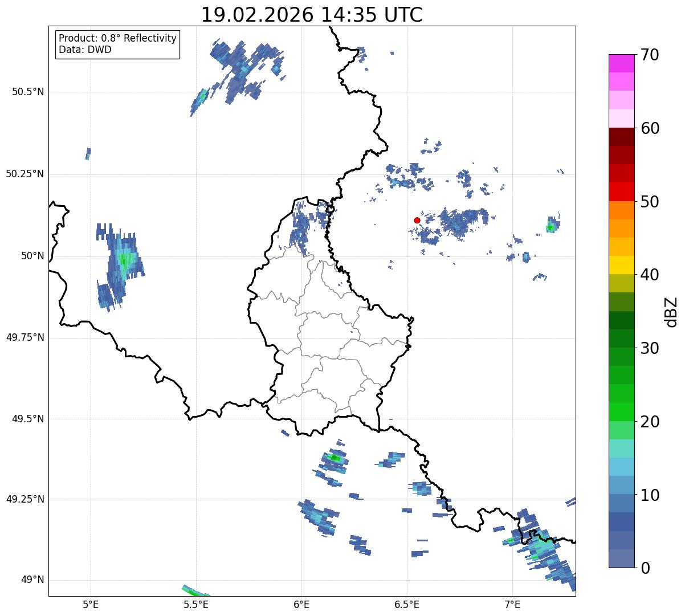Select the yellow 40 dBZ colorbar swatch

coord(621,265)
